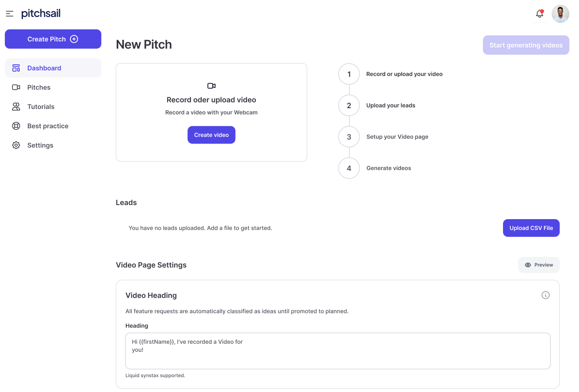
Task: Click the Video Heading info icon
Action: (546, 295)
